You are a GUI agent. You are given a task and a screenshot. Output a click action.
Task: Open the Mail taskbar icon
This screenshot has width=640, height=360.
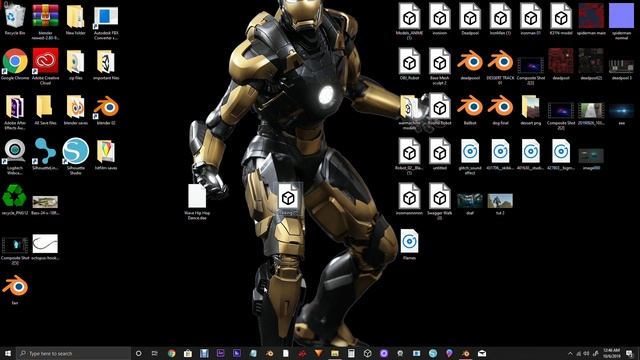(482, 353)
